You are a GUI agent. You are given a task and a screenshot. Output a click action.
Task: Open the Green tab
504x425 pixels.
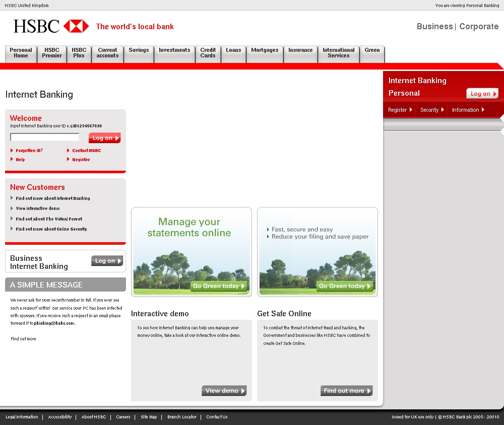point(372,54)
